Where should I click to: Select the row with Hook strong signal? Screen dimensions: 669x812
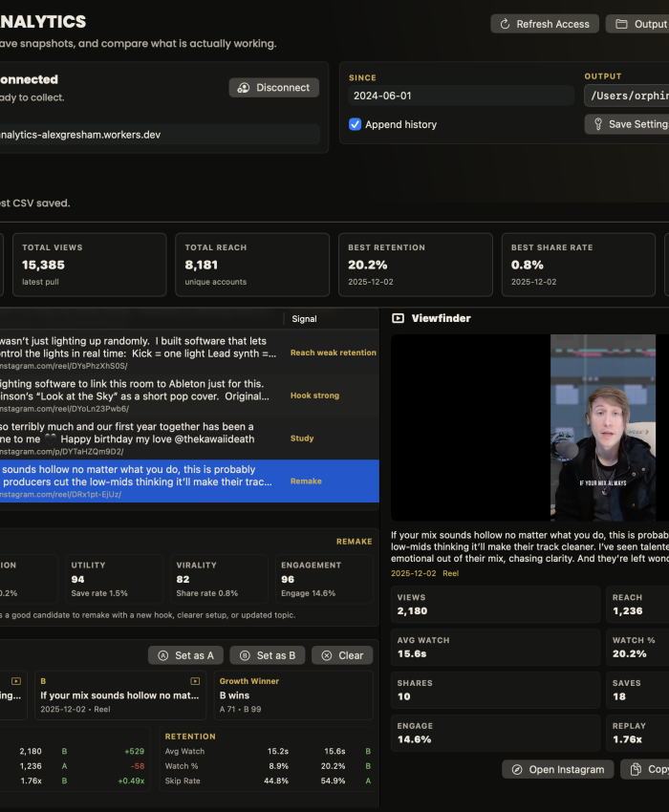coord(189,395)
